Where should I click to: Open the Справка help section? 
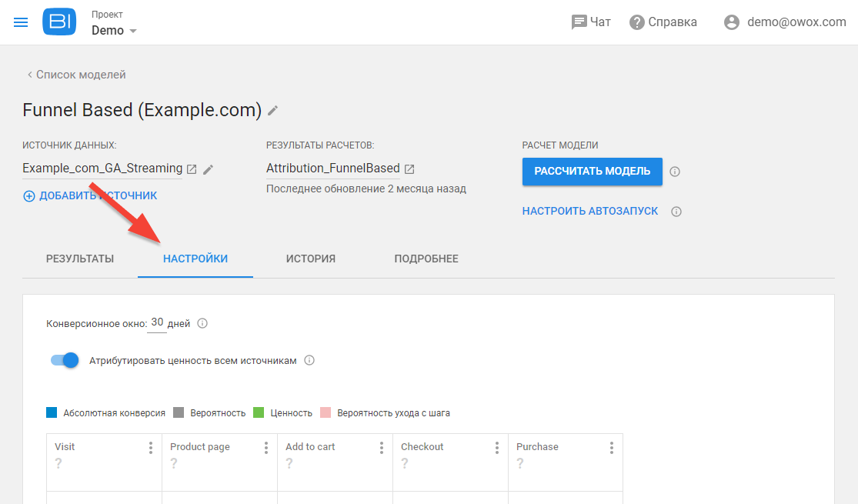click(x=662, y=22)
